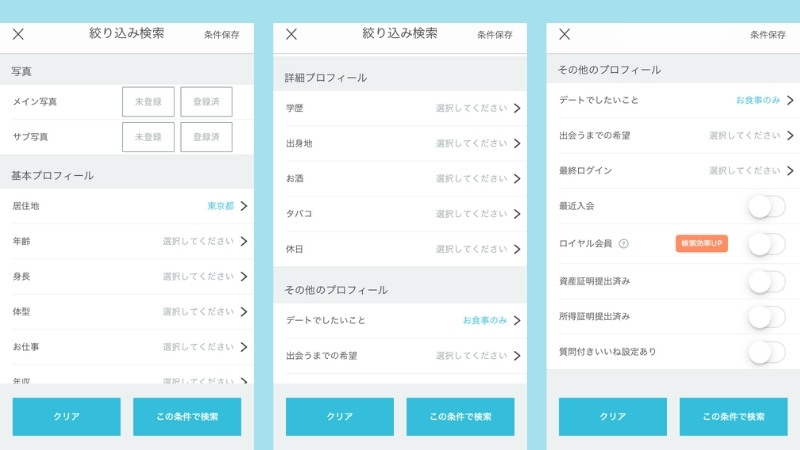Tap the X icon on the middle screen
The image size is (800, 450).
coord(291,34)
